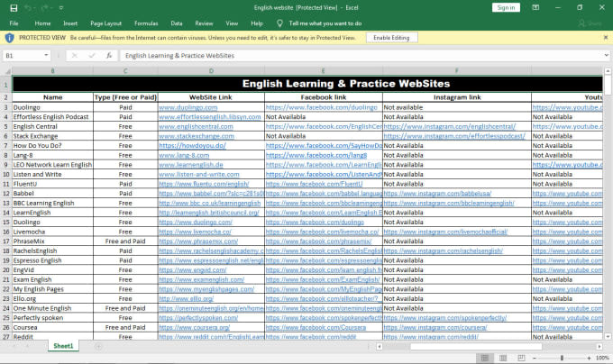
Task: Open instagram.com/englishcentral link
Action: (x=450, y=126)
